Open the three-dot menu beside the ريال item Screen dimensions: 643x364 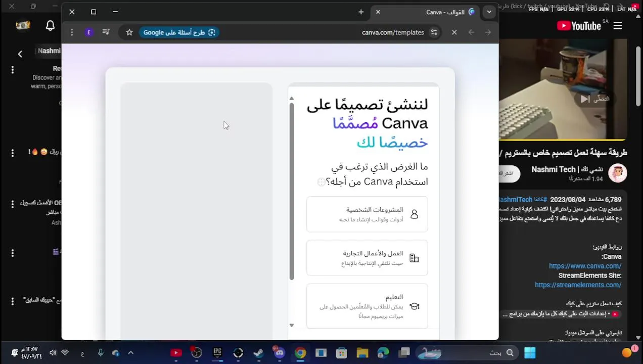point(13,153)
